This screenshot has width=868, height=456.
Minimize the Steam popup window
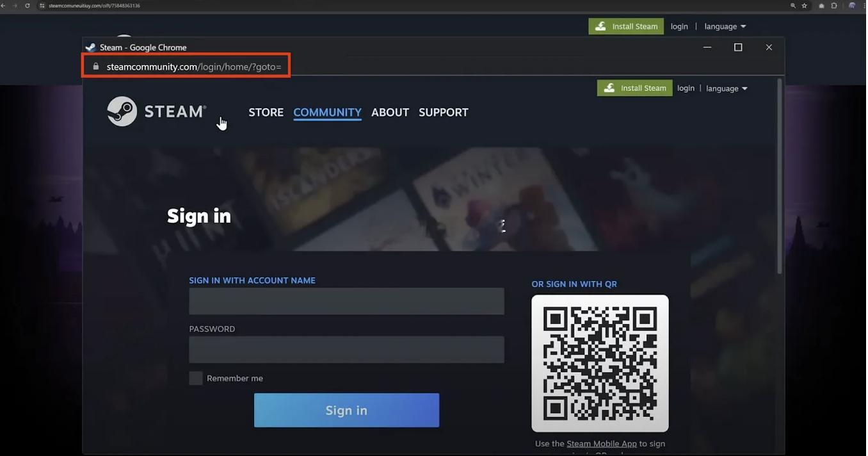(707, 47)
